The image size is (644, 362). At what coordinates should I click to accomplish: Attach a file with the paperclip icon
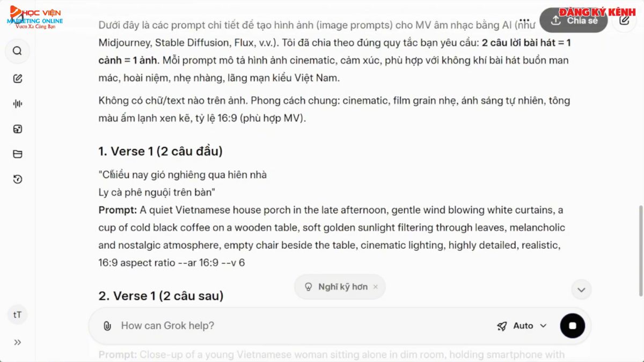pyautogui.click(x=106, y=326)
